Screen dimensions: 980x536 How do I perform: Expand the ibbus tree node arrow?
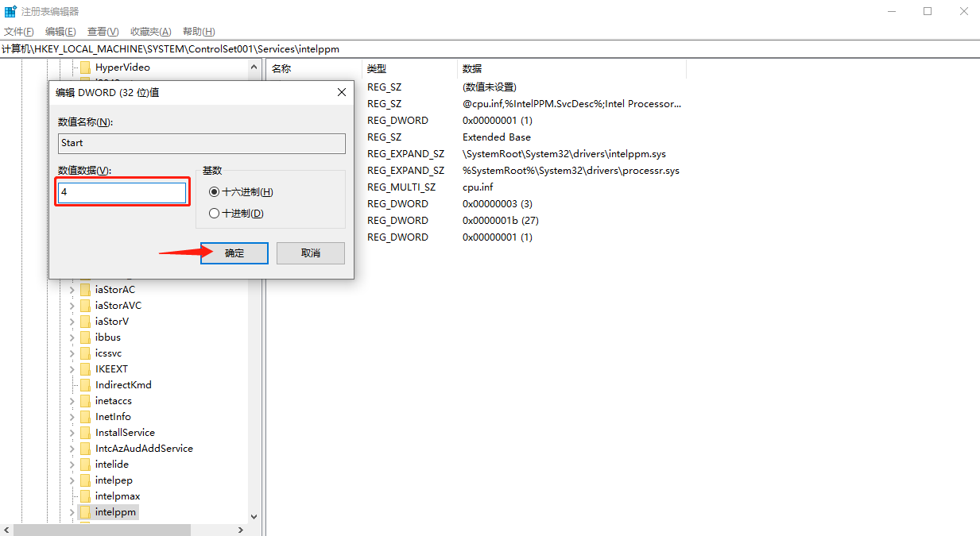pyautogui.click(x=72, y=337)
